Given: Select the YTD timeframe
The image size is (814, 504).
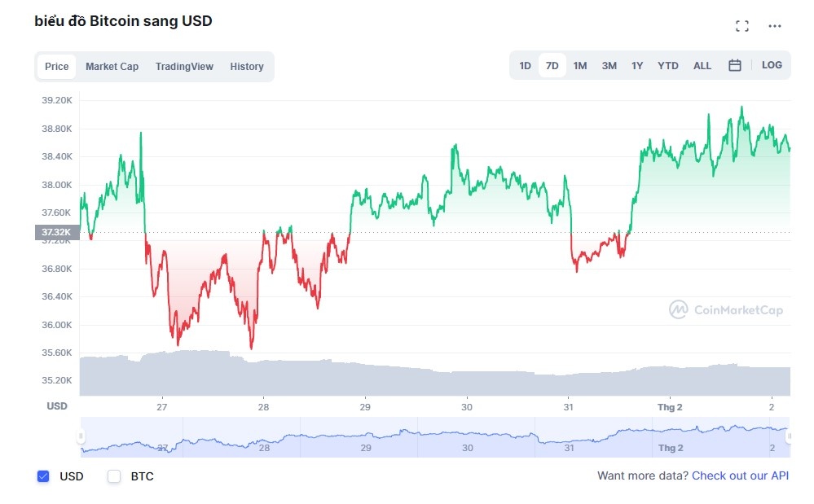Looking at the screenshot, I should 667,65.
